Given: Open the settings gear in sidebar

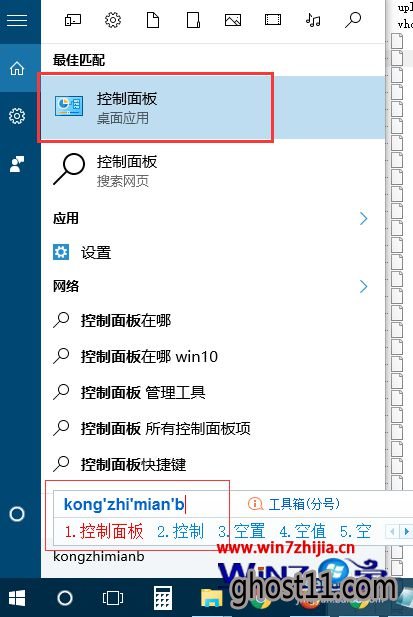Looking at the screenshot, I should pyautogui.click(x=17, y=116).
